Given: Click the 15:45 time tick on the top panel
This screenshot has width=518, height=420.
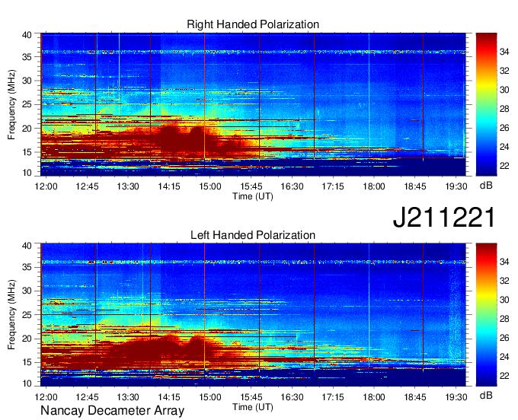Looking at the screenshot, I should pyautogui.click(x=251, y=186).
